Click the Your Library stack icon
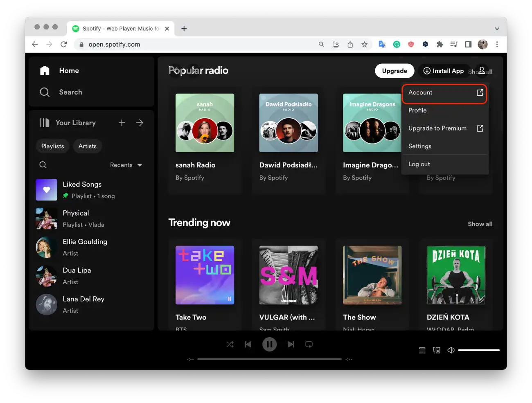 click(45, 123)
